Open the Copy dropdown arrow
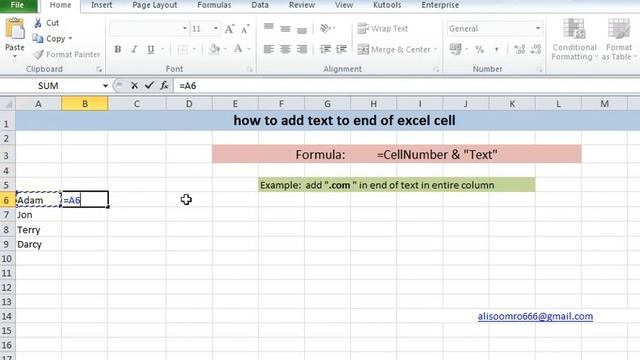 (x=70, y=38)
